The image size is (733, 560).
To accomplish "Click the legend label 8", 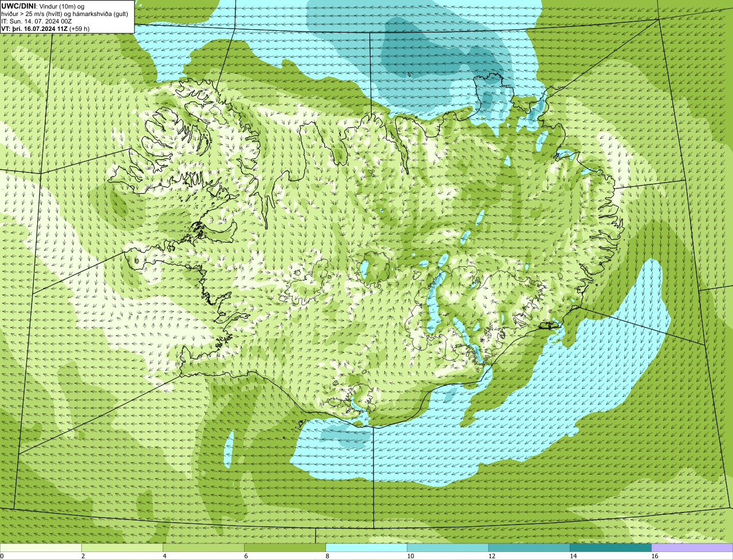I will point(328,556).
